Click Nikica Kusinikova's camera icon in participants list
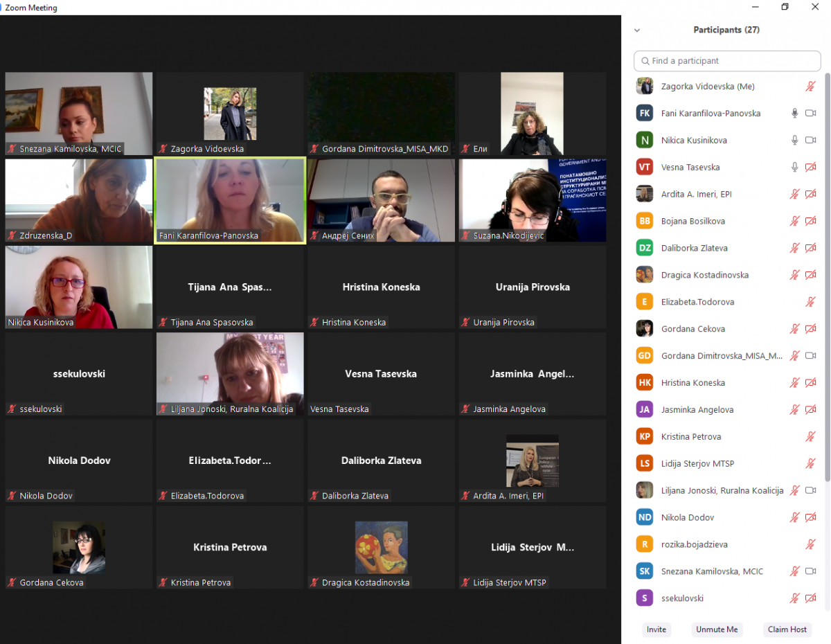This screenshot has width=831, height=644. [810, 141]
